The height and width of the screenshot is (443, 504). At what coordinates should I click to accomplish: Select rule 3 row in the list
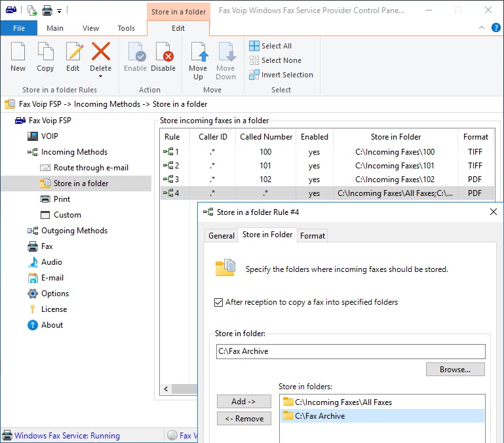click(x=327, y=180)
